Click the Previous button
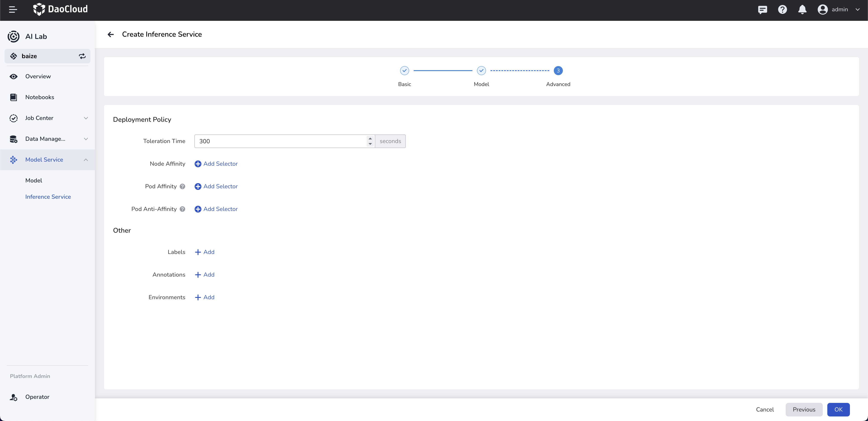The width and height of the screenshot is (868, 421). click(x=804, y=409)
